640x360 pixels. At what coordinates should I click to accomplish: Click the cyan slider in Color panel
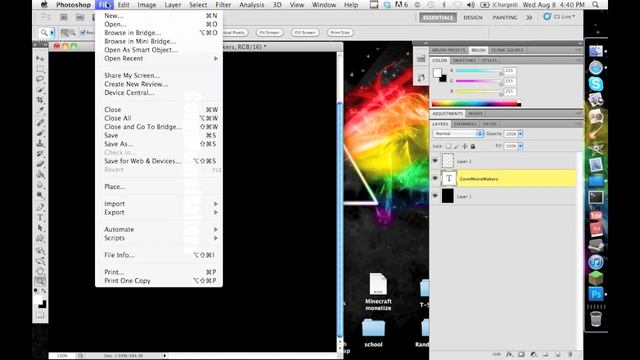478,71
